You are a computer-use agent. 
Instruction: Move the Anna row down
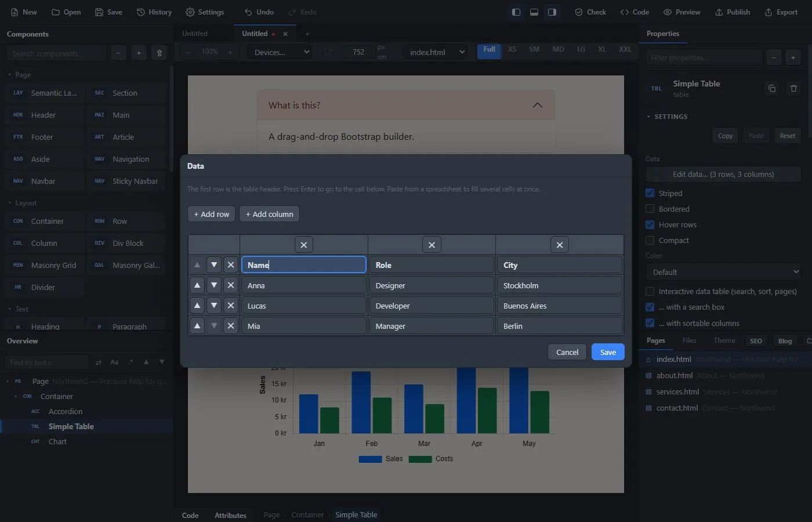click(x=214, y=285)
